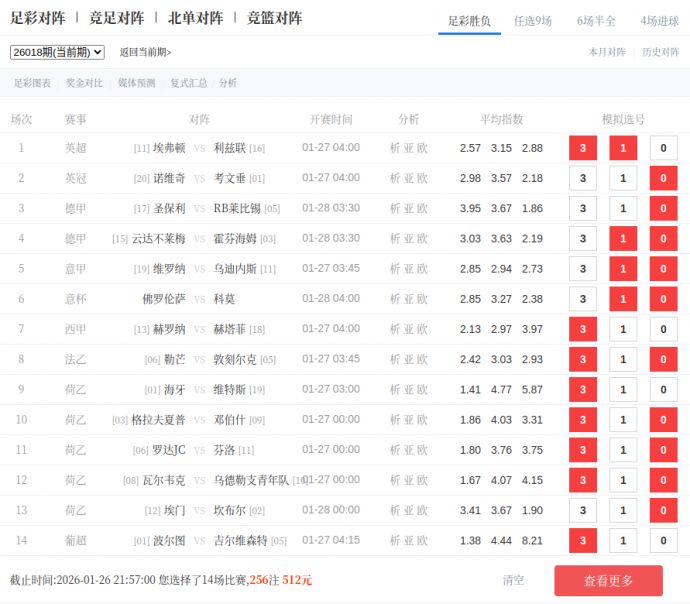
Task: Open the 4场进球 tab
Action: (659, 20)
